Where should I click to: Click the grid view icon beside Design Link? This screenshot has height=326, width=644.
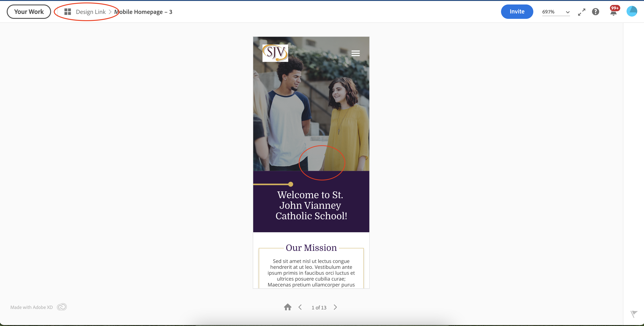tap(67, 12)
